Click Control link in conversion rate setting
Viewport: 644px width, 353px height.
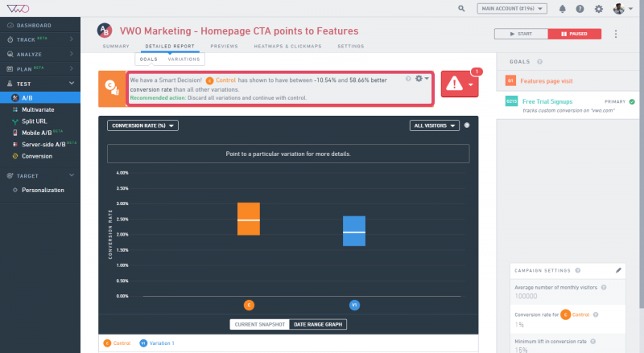tap(580, 315)
